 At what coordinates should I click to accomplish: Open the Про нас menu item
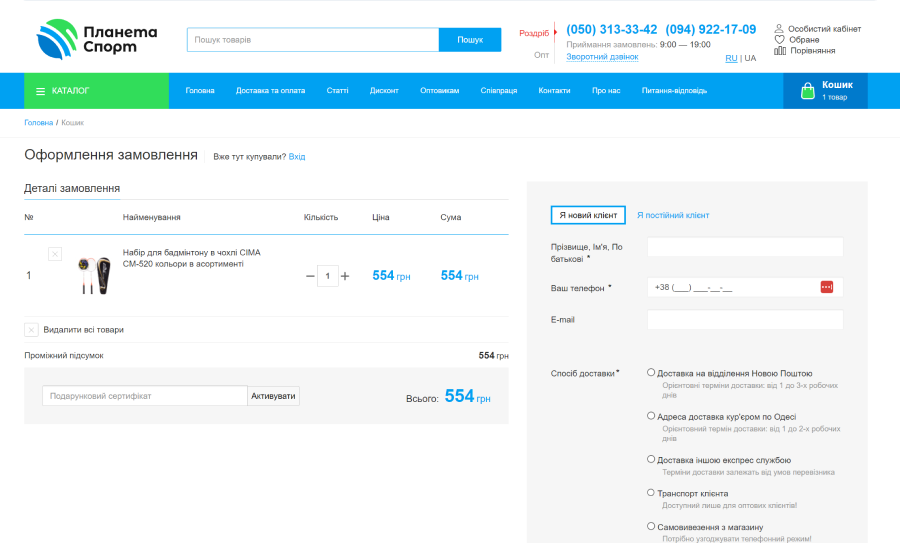pyautogui.click(x=606, y=91)
